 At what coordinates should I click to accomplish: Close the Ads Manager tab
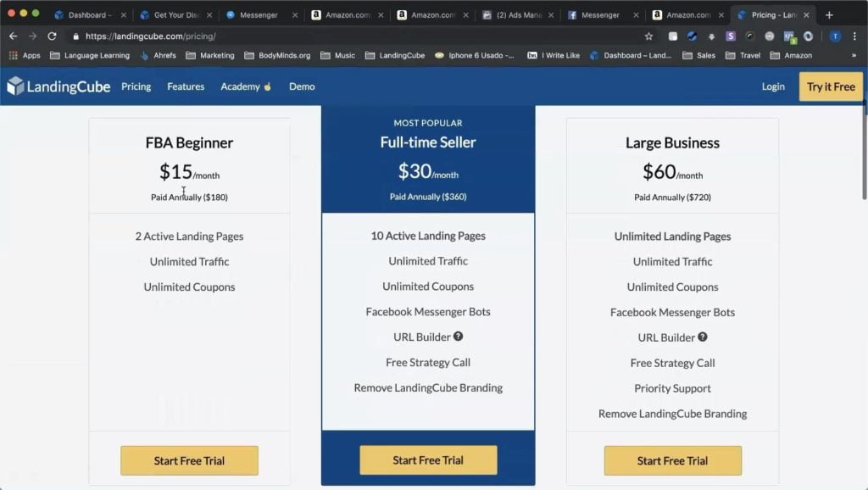(x=551, y=15)
